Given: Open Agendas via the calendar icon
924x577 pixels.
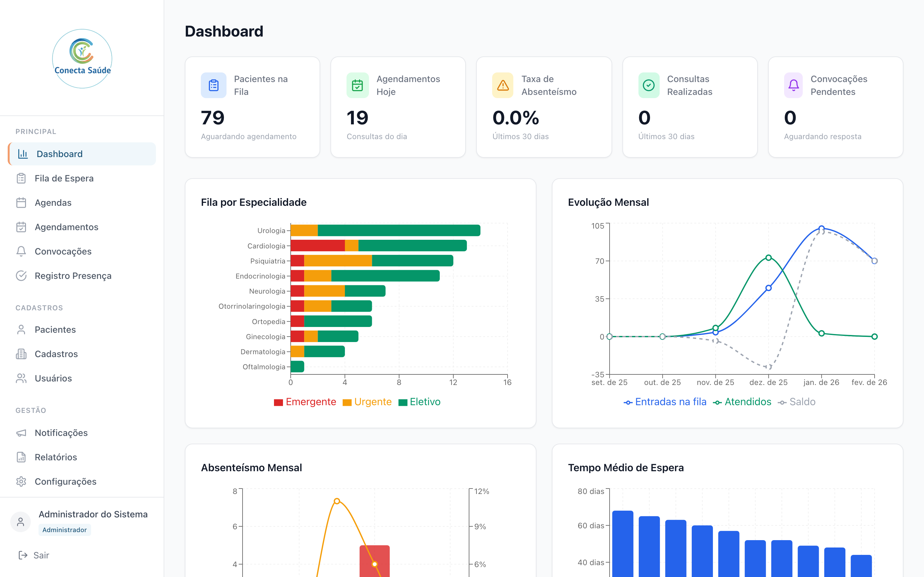Looking at the screenshot, I should click(22, 203).
